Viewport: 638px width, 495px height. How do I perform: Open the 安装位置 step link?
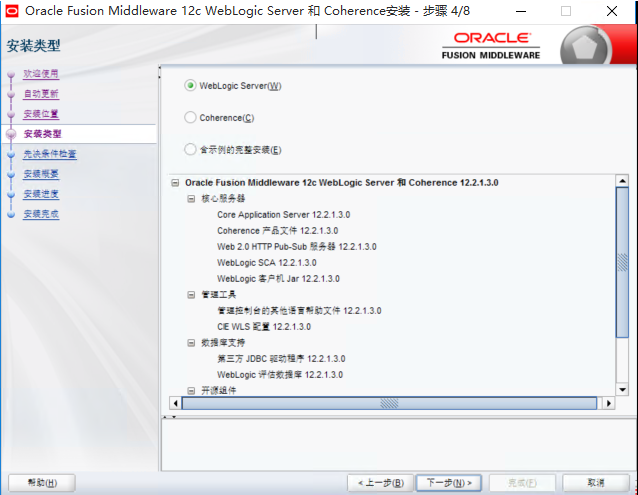(41, 113)
